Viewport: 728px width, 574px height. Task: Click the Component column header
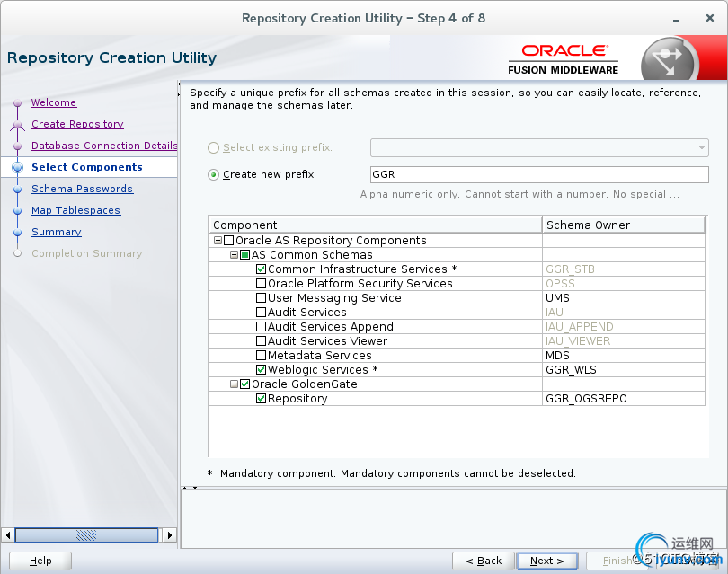click(x=375, y=225)
